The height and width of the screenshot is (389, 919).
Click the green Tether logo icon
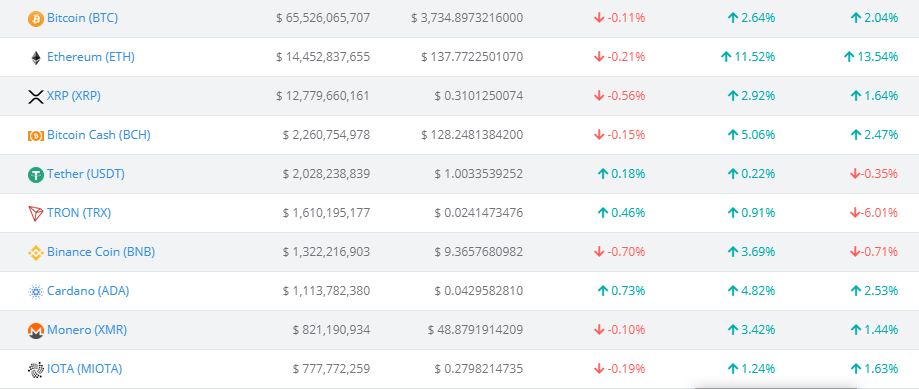[x=36, y=175]
